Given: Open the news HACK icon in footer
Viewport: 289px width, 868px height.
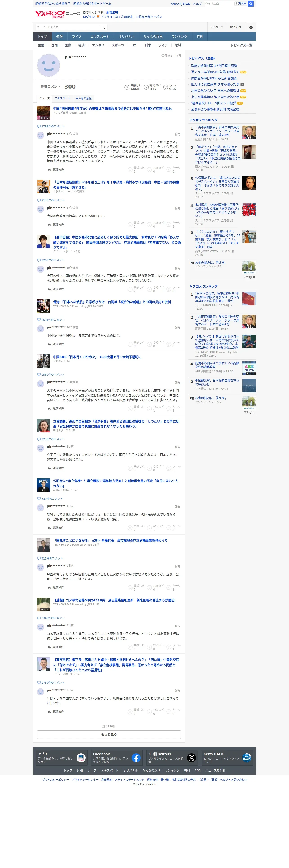Looking at the screenshot, I should (x=247, y=758).
